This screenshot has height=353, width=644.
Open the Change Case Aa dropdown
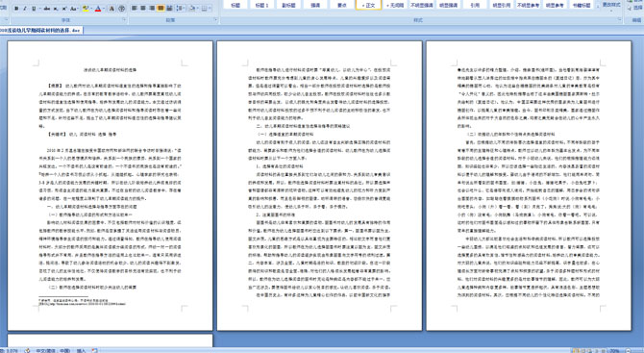click(74, 9)
